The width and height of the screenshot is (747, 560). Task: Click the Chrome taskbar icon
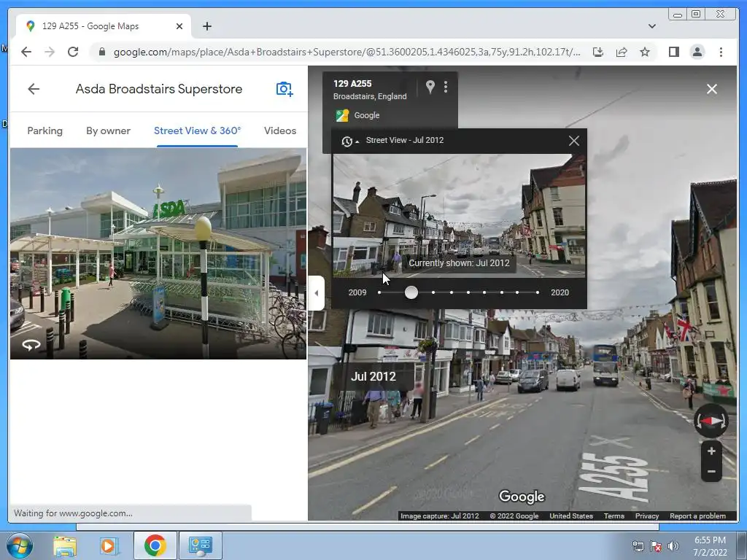click(x=155, y=545)
